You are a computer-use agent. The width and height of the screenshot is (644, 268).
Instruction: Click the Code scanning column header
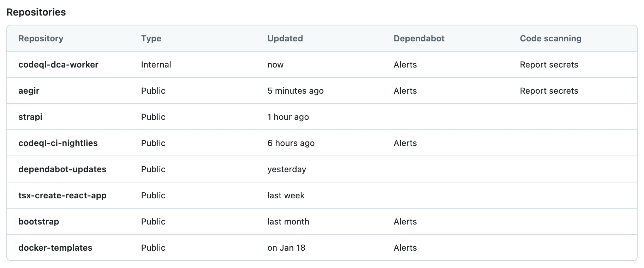click(550, 39)
